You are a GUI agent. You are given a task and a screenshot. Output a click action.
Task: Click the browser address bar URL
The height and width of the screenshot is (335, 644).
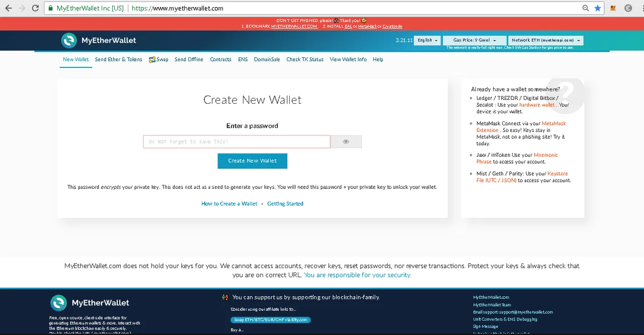coord(178,8)
